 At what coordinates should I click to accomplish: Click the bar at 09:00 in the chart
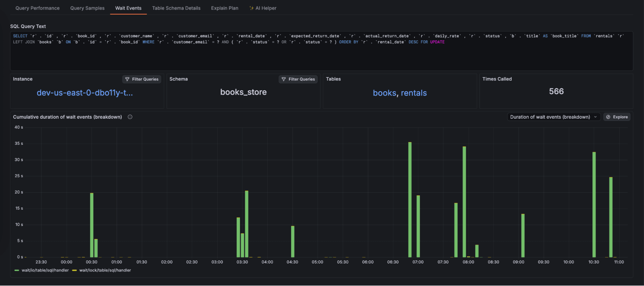(x=523, y=235)
